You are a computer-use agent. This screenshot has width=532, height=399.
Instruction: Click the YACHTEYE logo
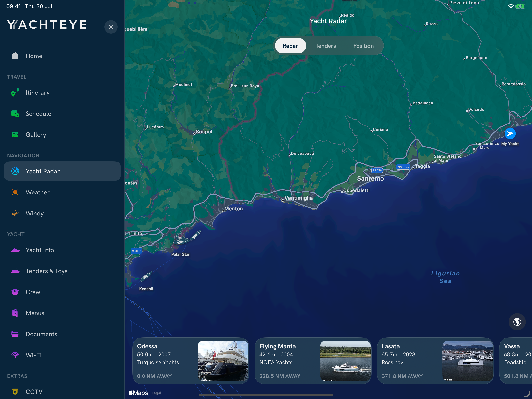point(47,25)
